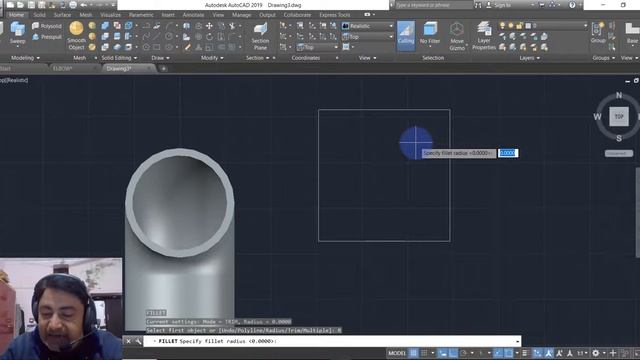
Task: Open the Express Tools ribbon tab
Action: tap(335, 15)
